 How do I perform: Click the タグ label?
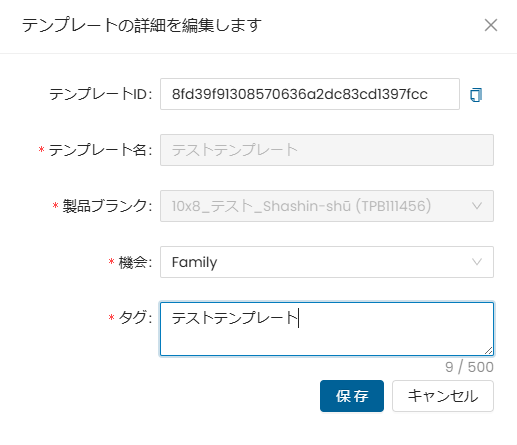(x=135, y=317)
